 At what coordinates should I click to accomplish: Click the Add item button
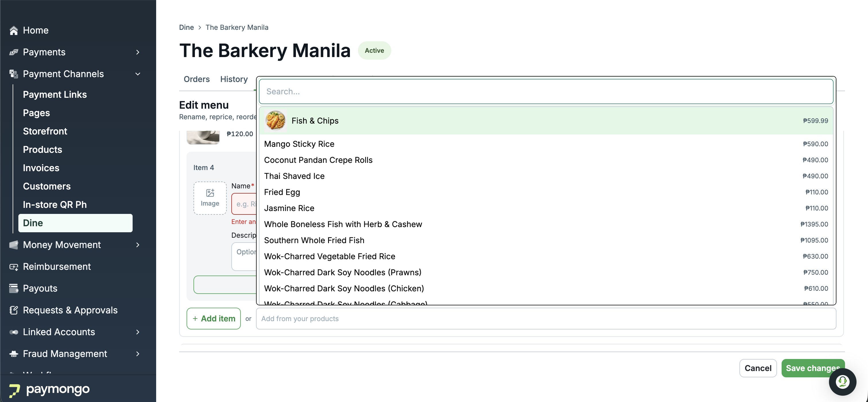214,319
